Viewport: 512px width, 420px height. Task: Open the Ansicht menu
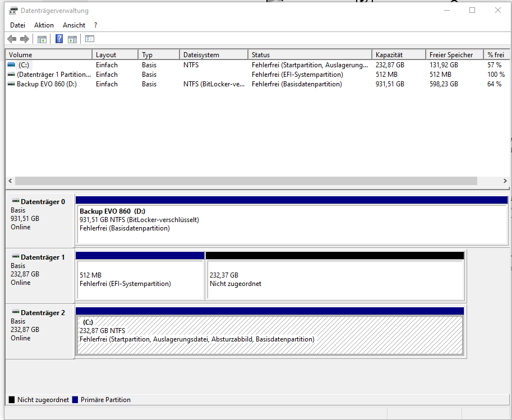coord(73,25)
